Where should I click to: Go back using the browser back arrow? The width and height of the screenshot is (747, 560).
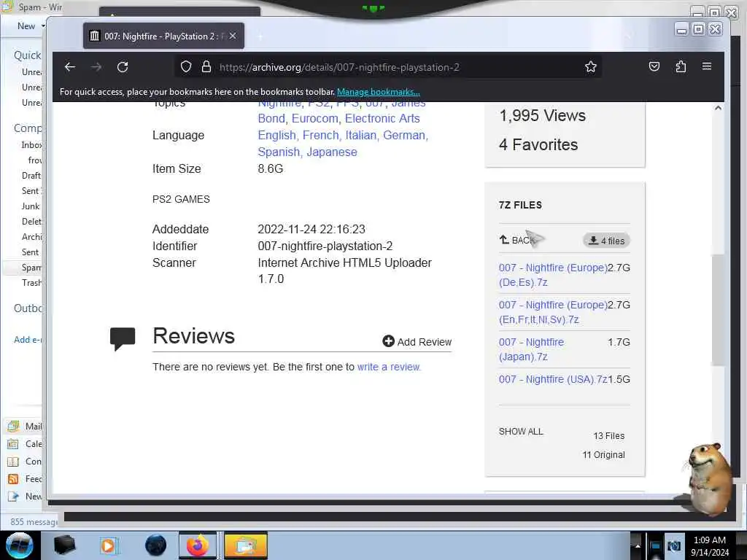[x=70, y=67]
